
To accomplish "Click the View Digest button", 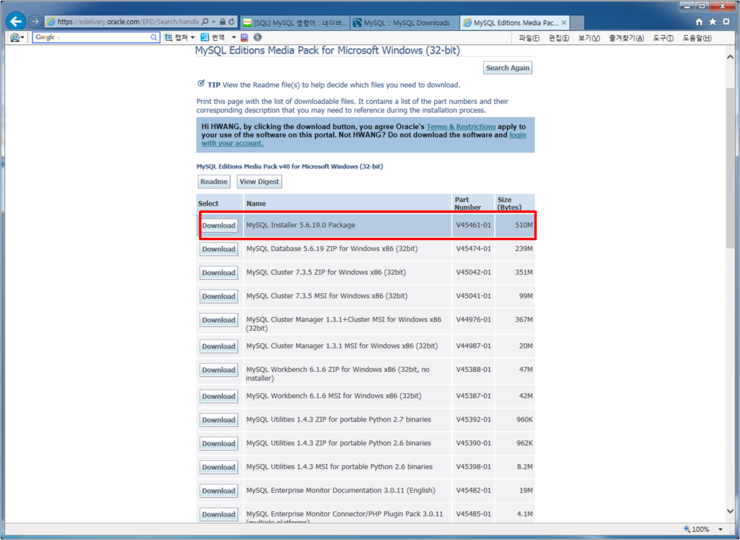I will point(259,182).
